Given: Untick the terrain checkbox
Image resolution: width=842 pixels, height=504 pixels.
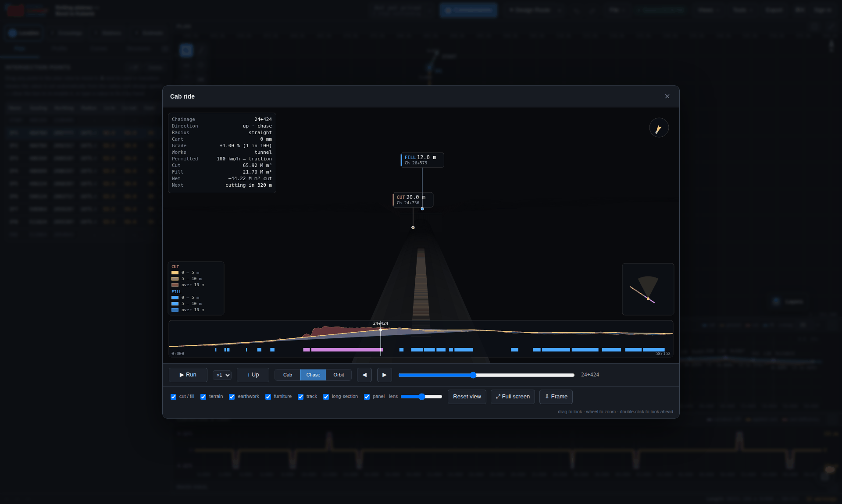Looking at the screenshot, I should point(203,397).
